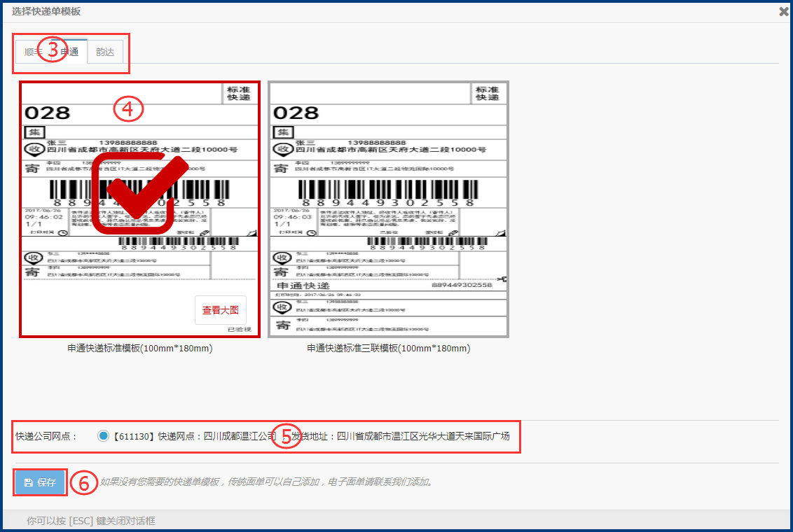Click the 发货地址 shipping address text

point(400,435)
